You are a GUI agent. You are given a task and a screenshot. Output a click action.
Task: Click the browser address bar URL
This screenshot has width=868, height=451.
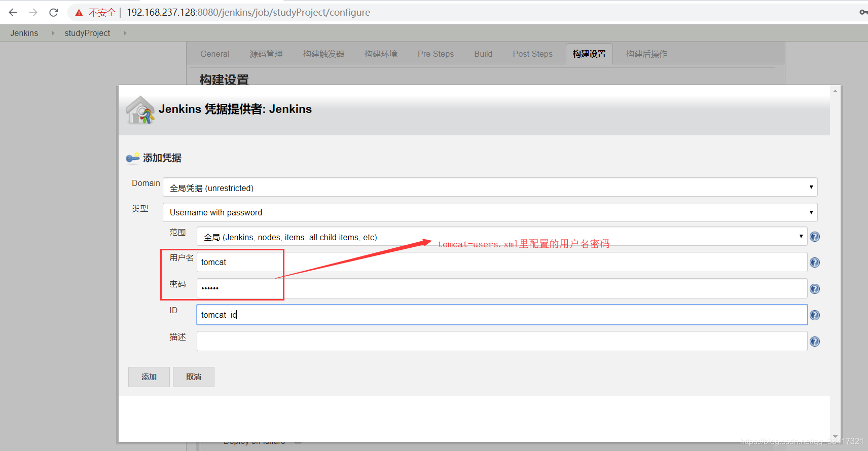pos(248,12)
